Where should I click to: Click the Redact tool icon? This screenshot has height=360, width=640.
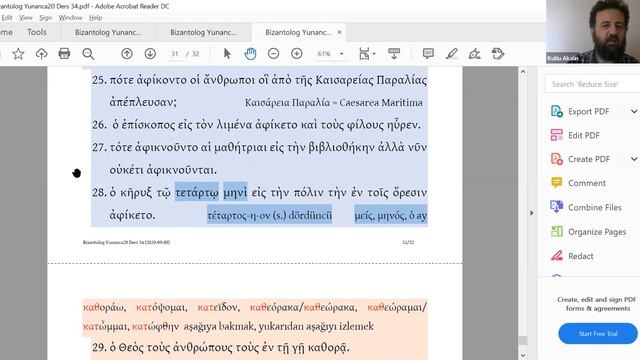(x=557, y=256)
